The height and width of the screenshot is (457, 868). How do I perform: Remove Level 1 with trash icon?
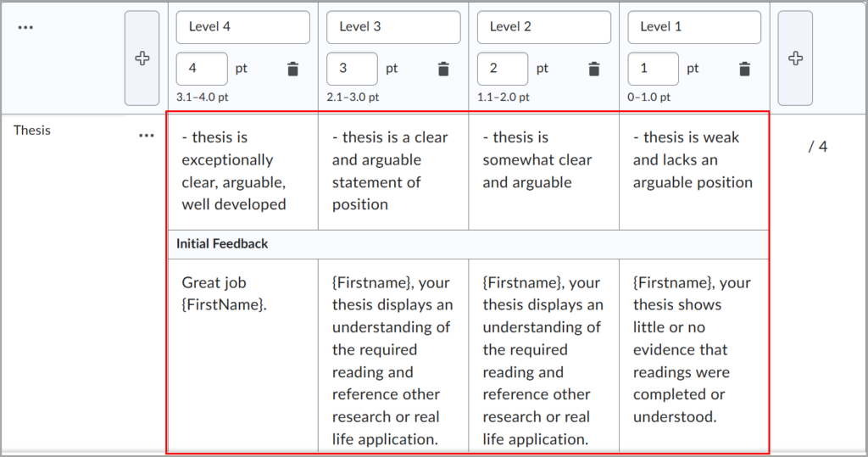click(744, 70)
